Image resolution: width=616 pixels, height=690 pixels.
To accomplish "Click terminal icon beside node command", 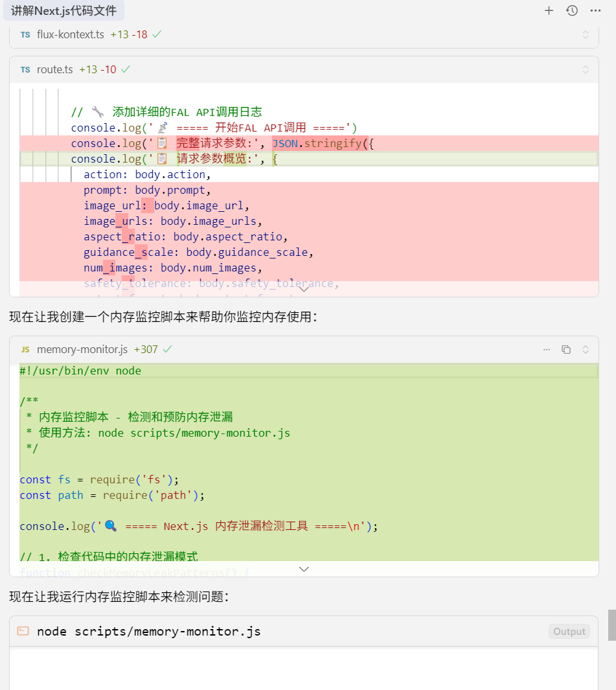I will (23, 631).
